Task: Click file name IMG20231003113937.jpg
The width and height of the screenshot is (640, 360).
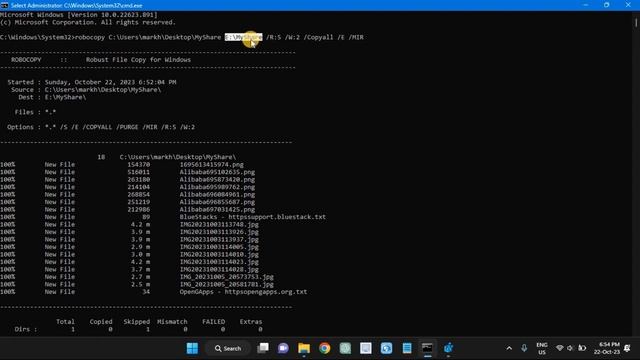Action: [x=219, y=239]
